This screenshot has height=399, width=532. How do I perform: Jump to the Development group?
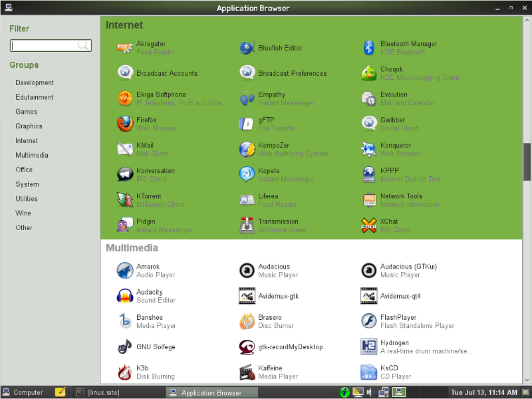point(35,82)
